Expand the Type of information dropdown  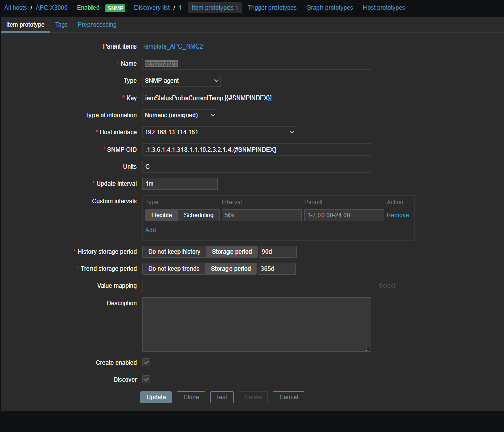(179, 115)
